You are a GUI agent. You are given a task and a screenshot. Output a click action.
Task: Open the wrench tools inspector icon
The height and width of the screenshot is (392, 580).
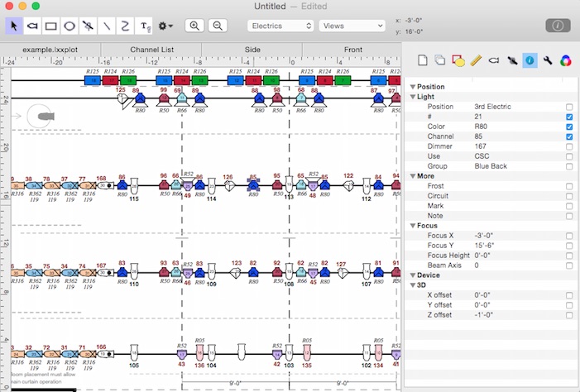[x=548, y=60]
